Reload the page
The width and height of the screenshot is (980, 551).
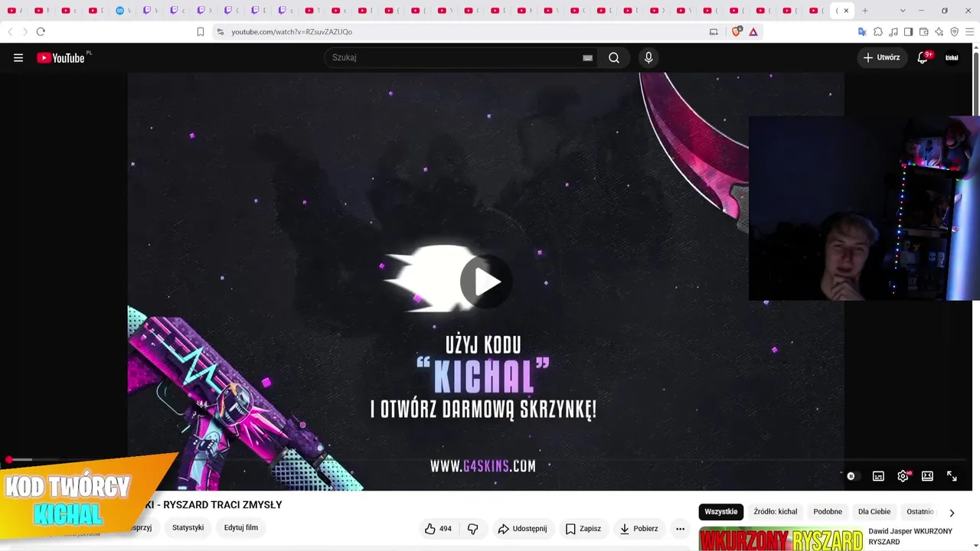pos(41,31)
